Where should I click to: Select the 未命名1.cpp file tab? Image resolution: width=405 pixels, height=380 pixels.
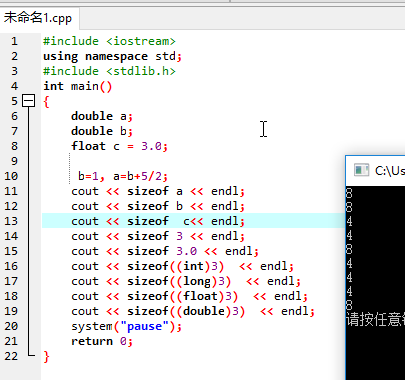click(x=38, y=18)
